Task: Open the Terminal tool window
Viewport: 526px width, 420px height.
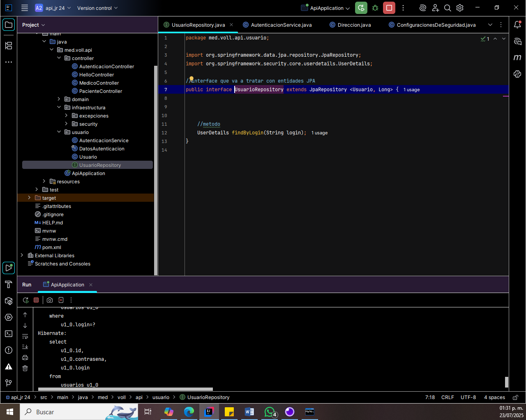Action: coord(8,334)
